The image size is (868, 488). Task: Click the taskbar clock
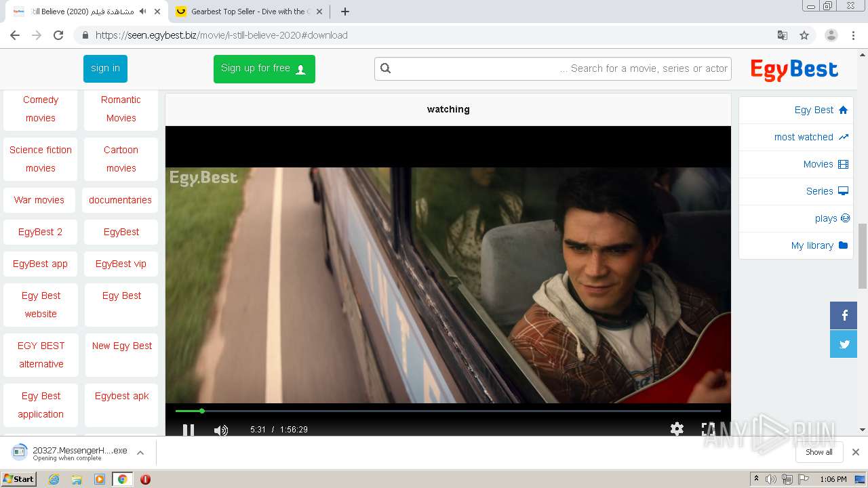point(833,479)
